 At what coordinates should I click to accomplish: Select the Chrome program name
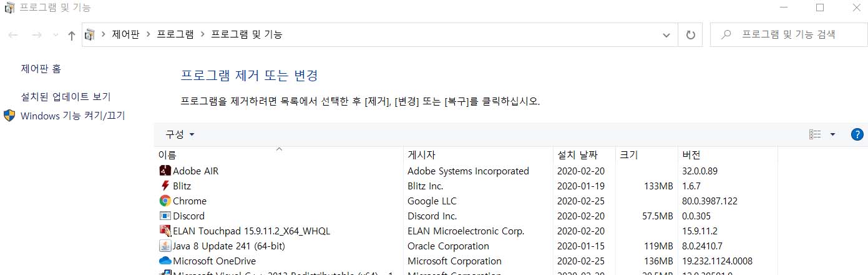click(190, 201)
